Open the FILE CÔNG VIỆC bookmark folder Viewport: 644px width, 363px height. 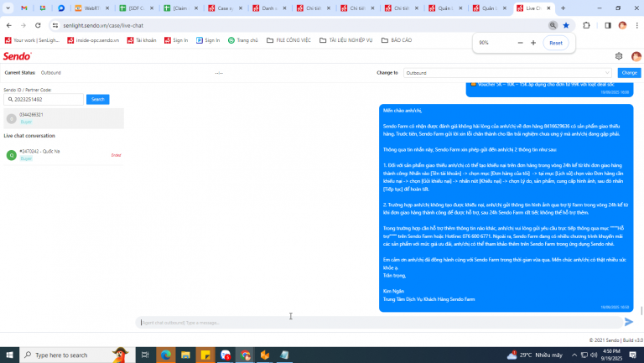coord(288,40)
